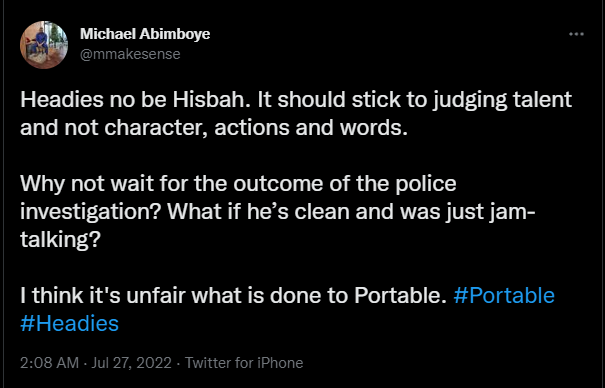Click the word 'talking?' in the tweet
This screenshot has height=388, width=605.
pyautogui.click(x=60, y=240)
